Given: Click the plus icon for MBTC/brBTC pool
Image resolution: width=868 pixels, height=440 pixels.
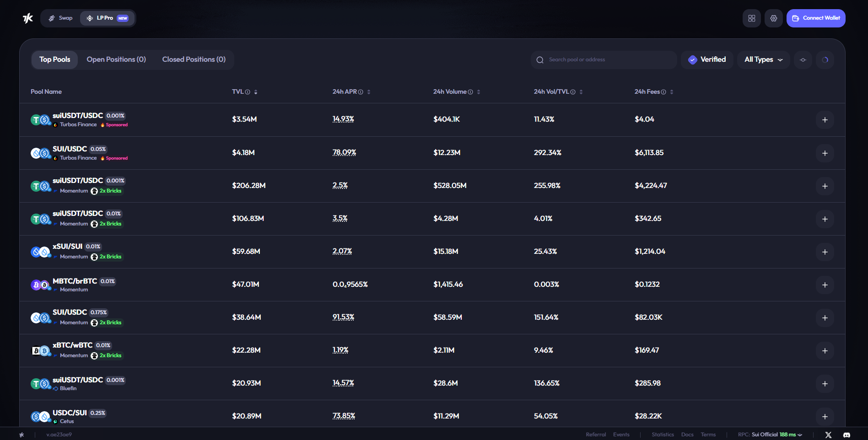Looking at the screenshot, I should 825,285.
